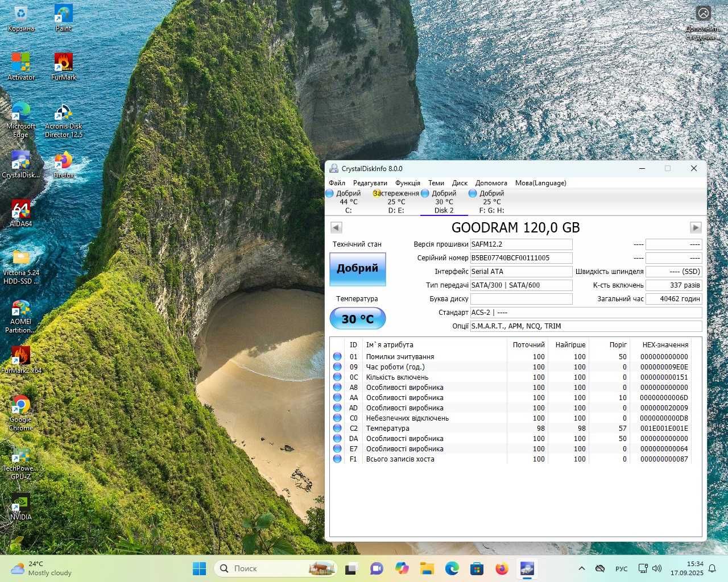Click the serial number field
The image size is (728, 582).
point(521,258)
